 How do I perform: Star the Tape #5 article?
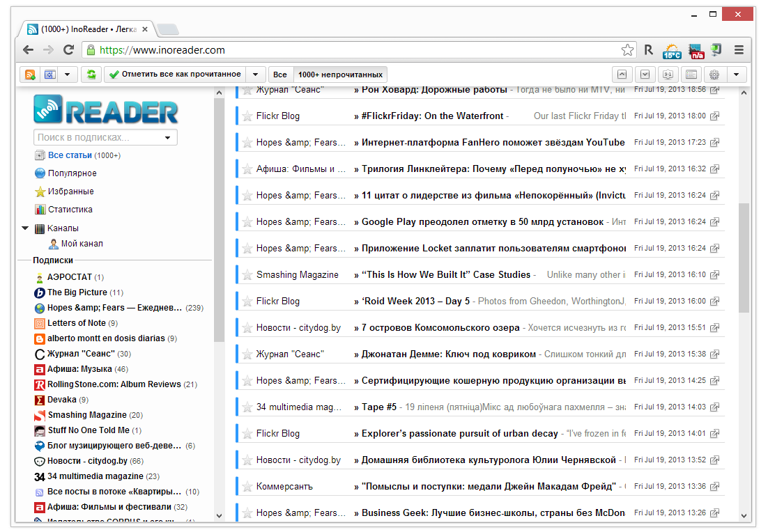[x=247, y=407]
